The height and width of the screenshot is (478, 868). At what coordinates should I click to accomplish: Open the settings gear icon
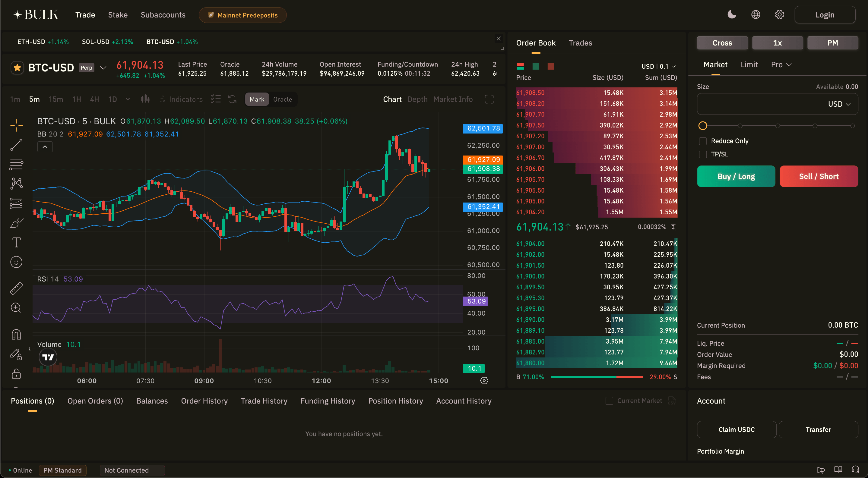779,14
